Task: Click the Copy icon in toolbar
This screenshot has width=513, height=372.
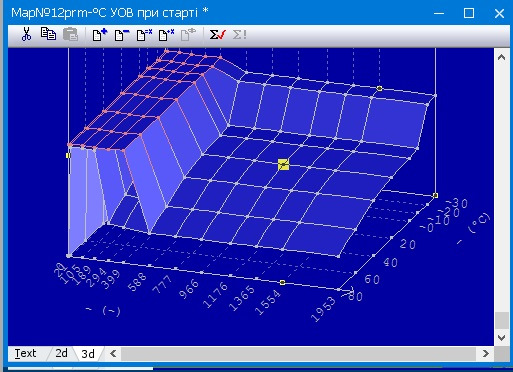Action: (x=48, y=34)
